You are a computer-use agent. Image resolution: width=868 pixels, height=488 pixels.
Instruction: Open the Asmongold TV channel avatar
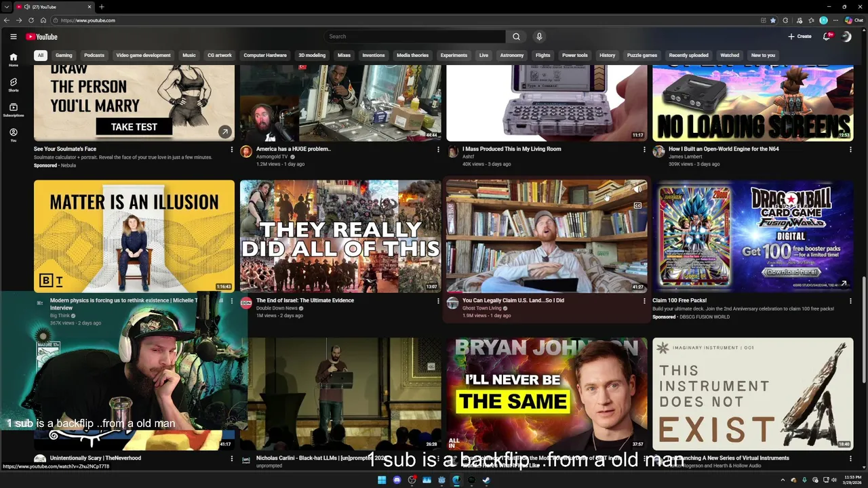tap(246, 152)
